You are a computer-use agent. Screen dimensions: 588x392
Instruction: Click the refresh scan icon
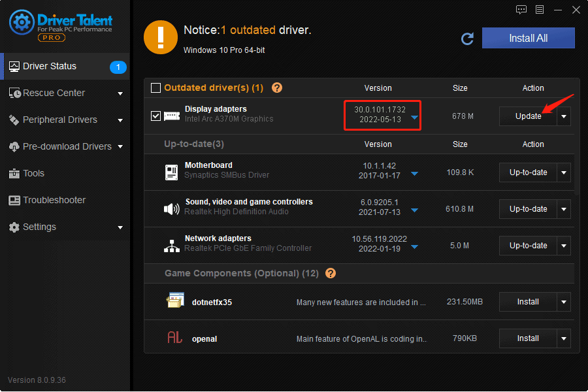click(x=467, y=39)
